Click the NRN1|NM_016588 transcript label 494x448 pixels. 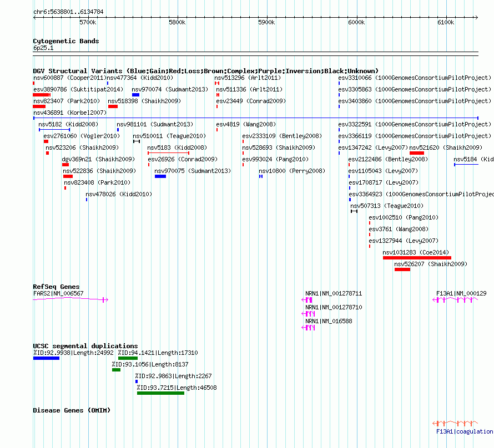pos(329,321)
